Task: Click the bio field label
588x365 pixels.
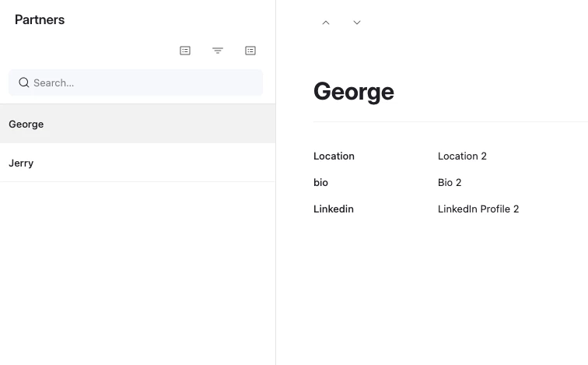Action: tap(320, 182)
